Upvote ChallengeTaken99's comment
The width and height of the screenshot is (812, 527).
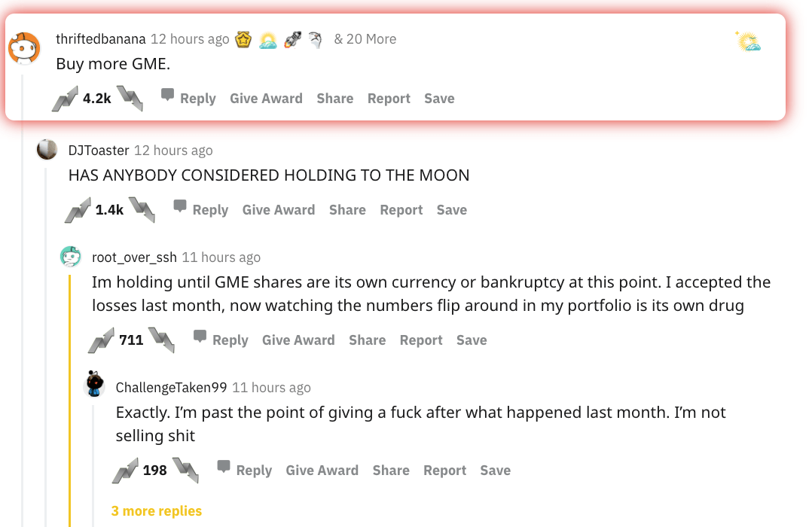point(125,471)
